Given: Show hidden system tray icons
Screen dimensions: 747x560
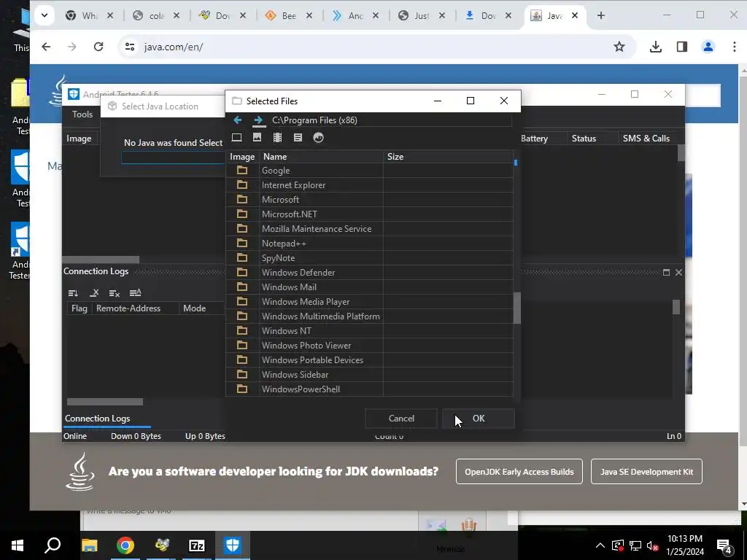Looking at the screenshot, I should click(x=600, y=545).
